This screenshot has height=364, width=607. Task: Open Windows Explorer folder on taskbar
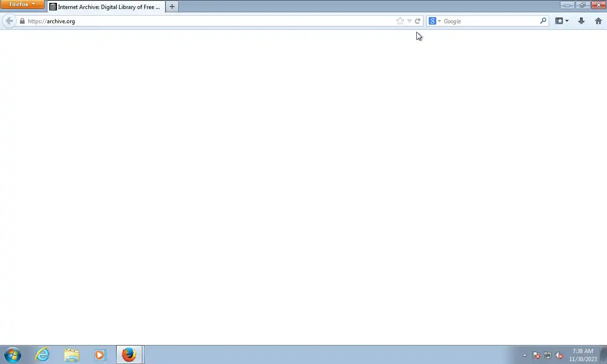point(72,355)
